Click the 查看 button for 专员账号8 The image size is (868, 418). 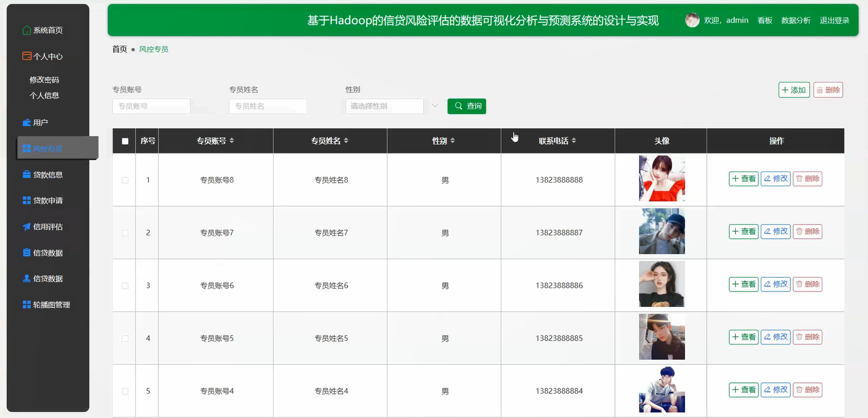click(x=744, y=179)
